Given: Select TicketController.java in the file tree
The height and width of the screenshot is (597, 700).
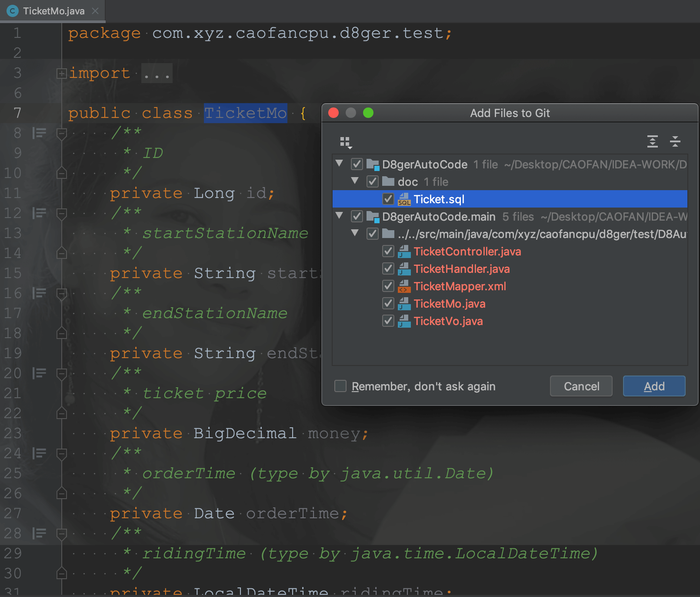Looking at the screenshot, I should point(467,252).
